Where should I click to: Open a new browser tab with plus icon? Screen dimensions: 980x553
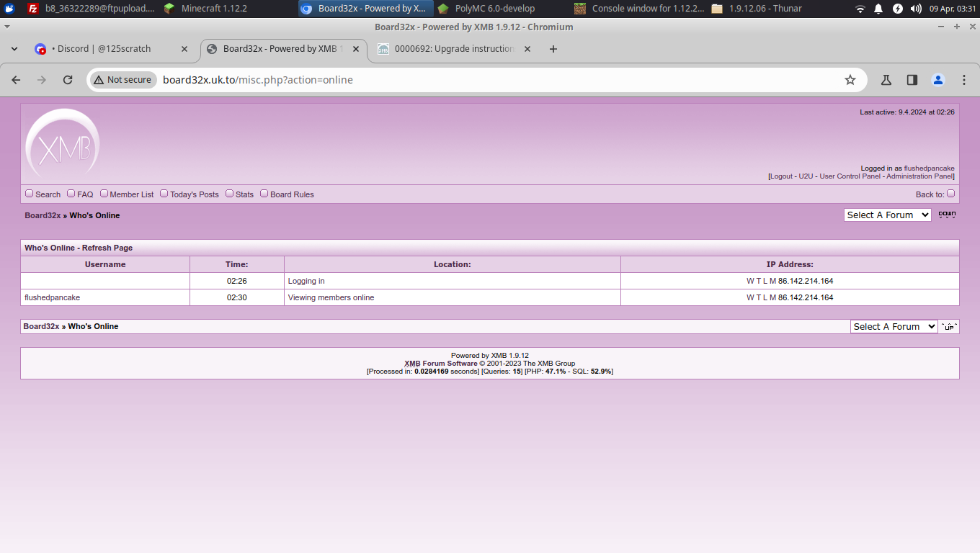point(553,49)
